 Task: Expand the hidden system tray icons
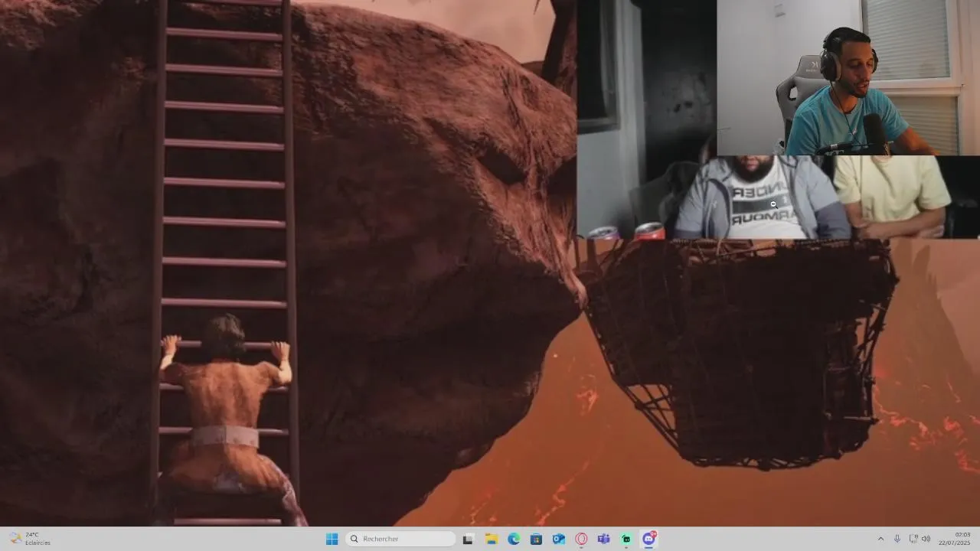click(880, 539)
